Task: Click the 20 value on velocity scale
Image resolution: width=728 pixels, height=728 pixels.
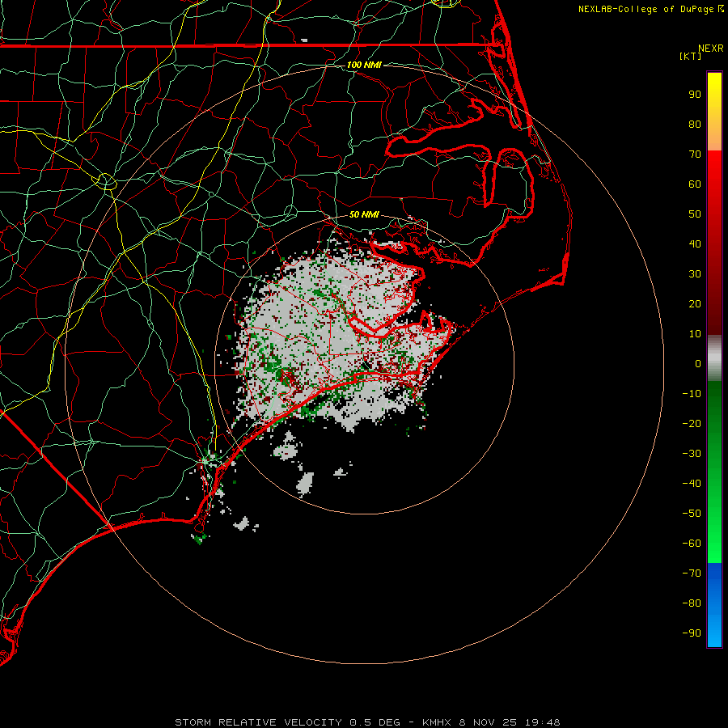Action: pos(695,304)
